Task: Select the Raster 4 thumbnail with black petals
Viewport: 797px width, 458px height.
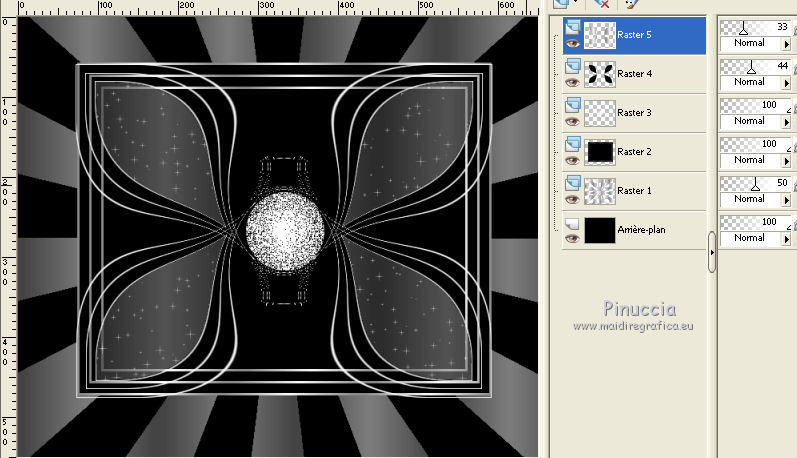Action: [600, 74]
